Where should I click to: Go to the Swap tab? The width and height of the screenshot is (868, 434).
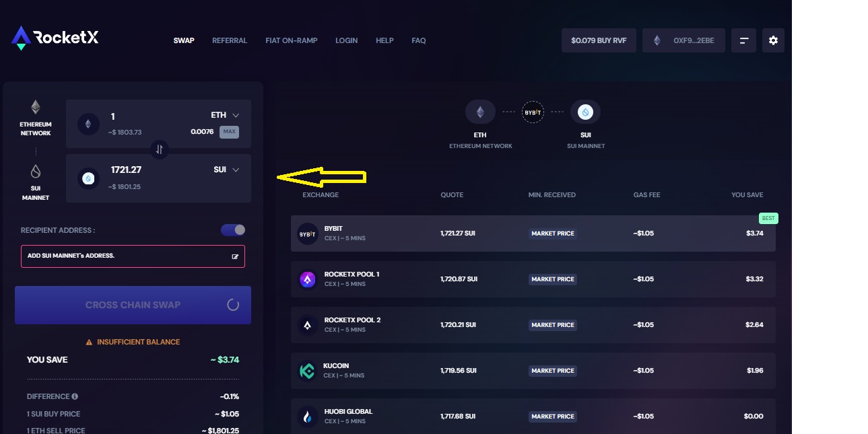tap(184, 40)
